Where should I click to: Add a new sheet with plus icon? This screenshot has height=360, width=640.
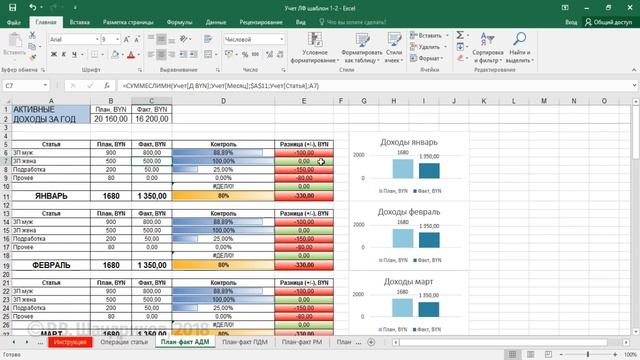coord(371,342)
